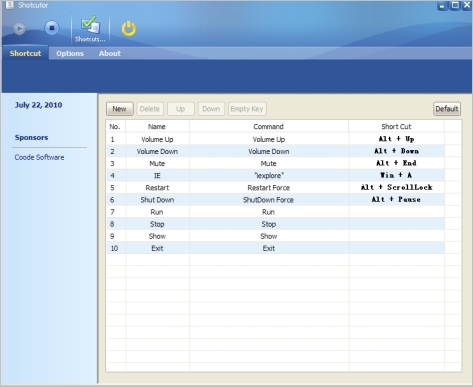Screen dimensions: 473x387
Task: Select the Shortcut tab
Action: point(25,53)
